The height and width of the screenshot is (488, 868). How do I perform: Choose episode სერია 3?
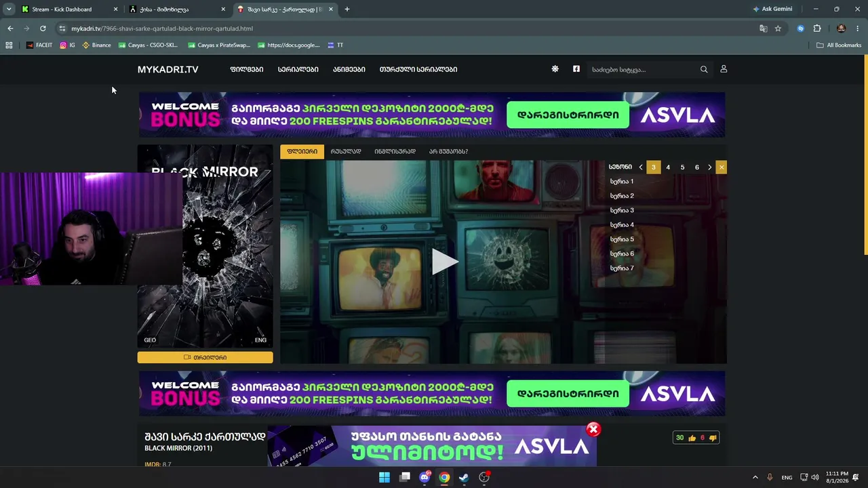pos(622,211)
